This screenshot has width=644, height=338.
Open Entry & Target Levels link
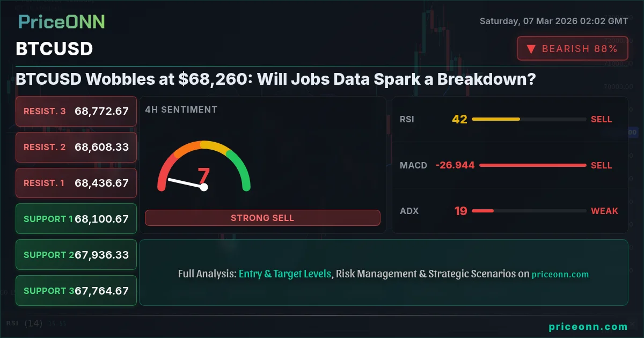(x=285, y=274)
